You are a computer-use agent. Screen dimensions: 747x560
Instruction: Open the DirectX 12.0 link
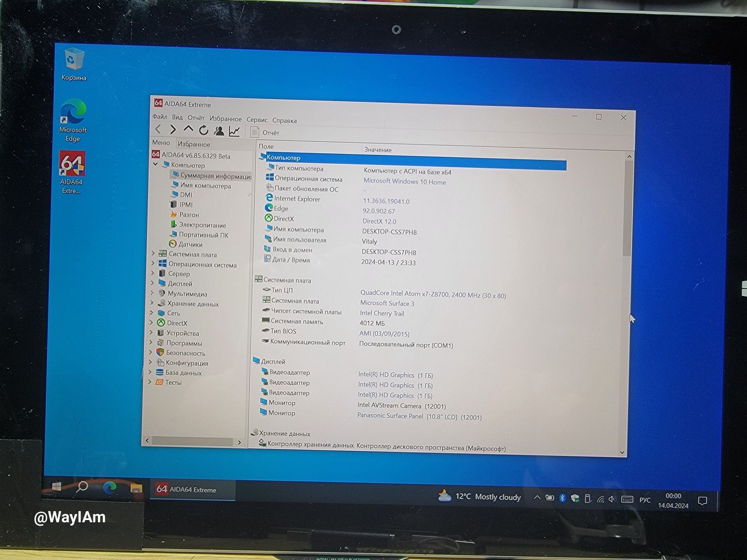tap(379, 221)
